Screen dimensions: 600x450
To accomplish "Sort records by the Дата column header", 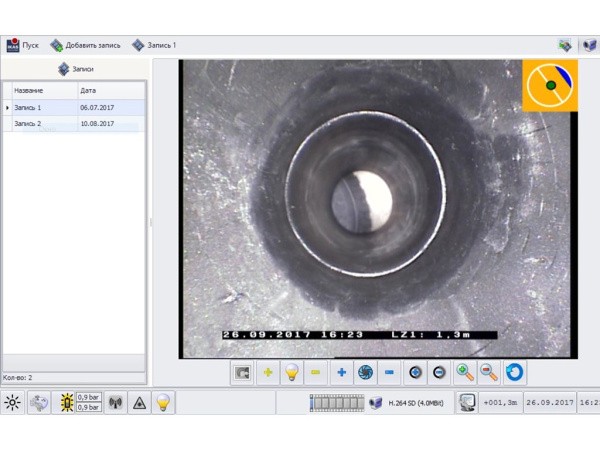I will coord(110,90).
